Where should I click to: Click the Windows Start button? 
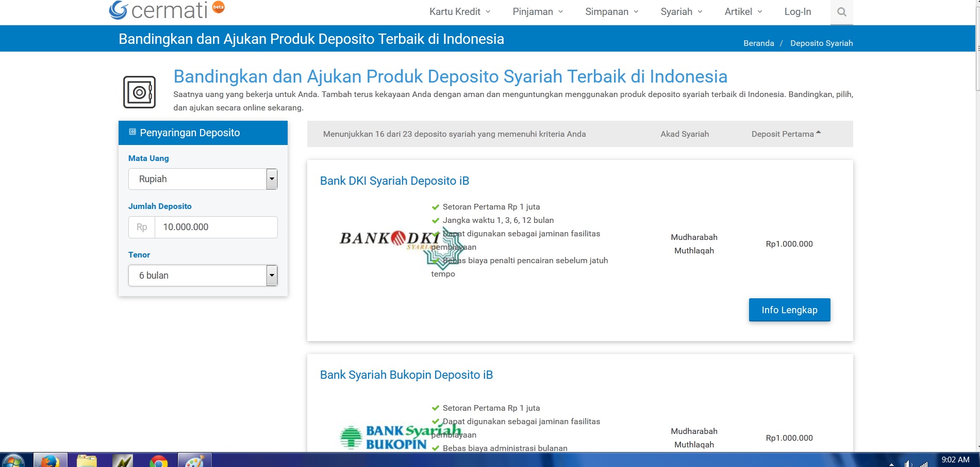pyautogui.click(x=13, y=460)
